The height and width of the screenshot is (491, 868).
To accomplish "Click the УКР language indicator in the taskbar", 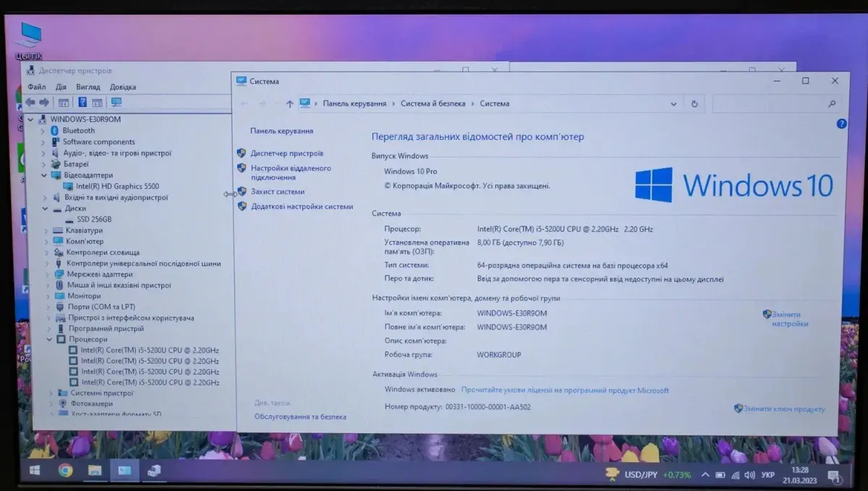I will point(768,475).
